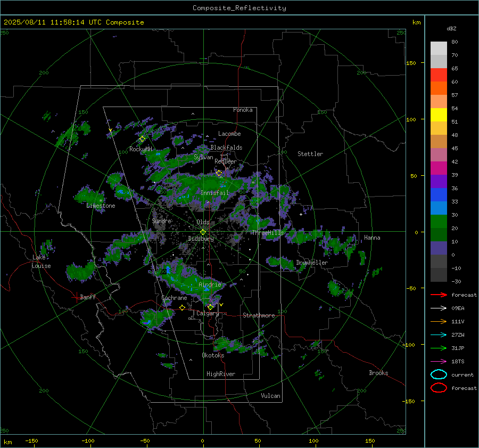Click the Innisfail city label
479x448 pixels.
tap(214, 193)
